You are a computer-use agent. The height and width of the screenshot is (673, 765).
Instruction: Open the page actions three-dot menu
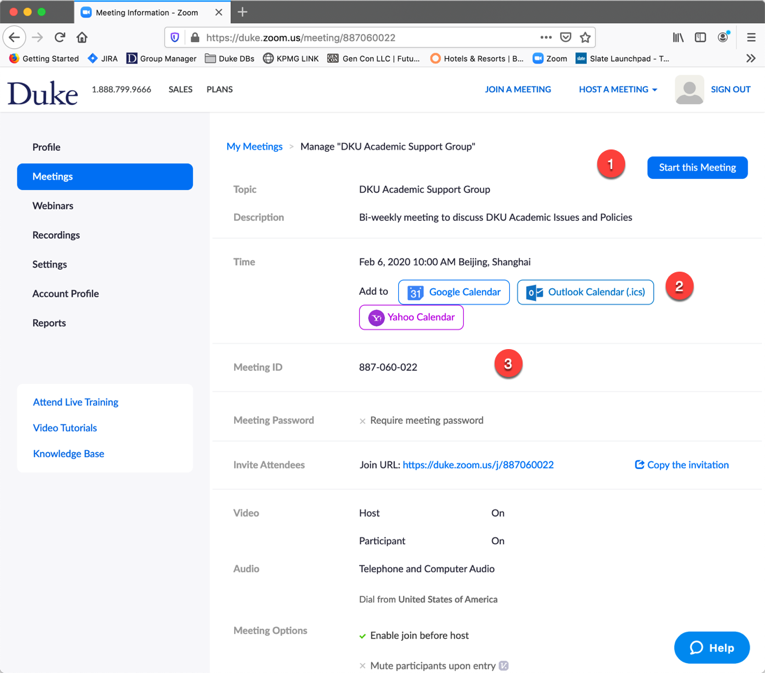[546, 38]
